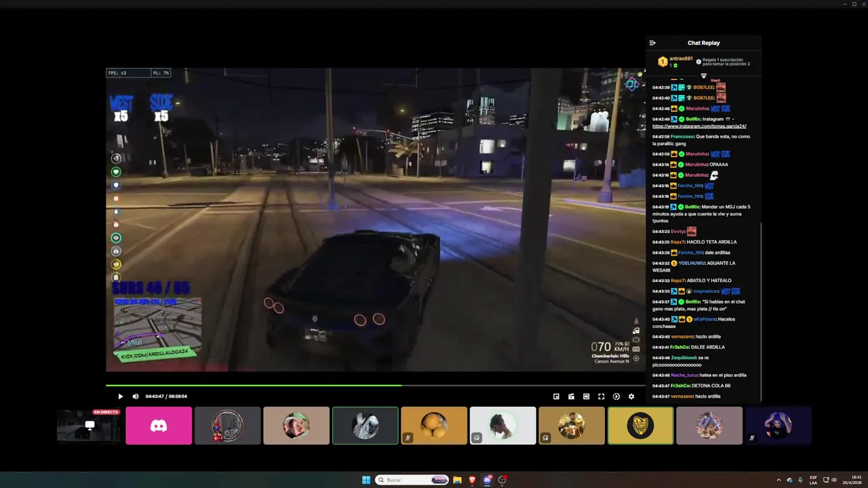This screenshot has height=488, width=868.
Task: Show hidden system tray icons
Action: pos(778,480)
